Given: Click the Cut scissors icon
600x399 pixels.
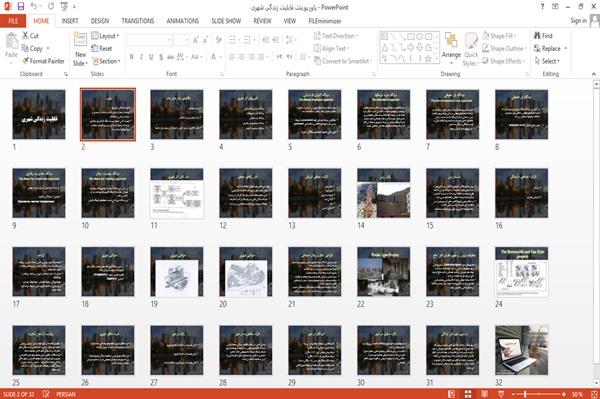Looking at the screenshot, I should tap(26, 36).
